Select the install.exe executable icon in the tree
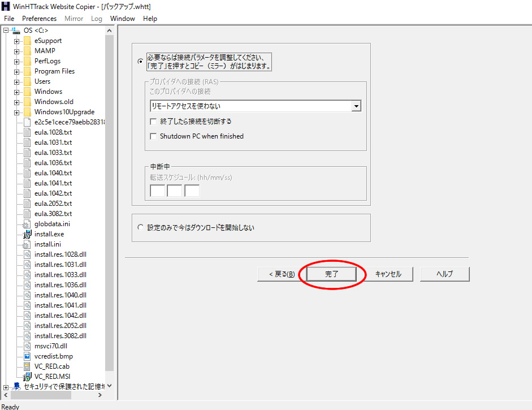This screenshot has height=410, width=532. [27, 234]
